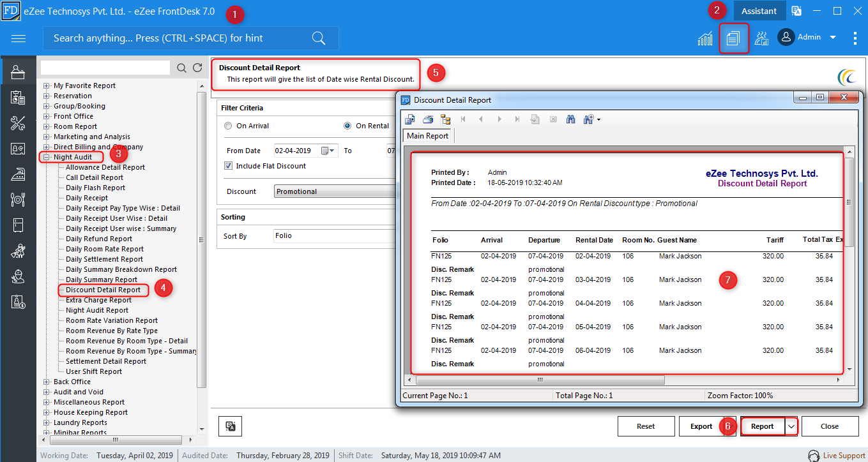Select Night Audit Report tree item
868x462 pixels.
coord(97,310)
